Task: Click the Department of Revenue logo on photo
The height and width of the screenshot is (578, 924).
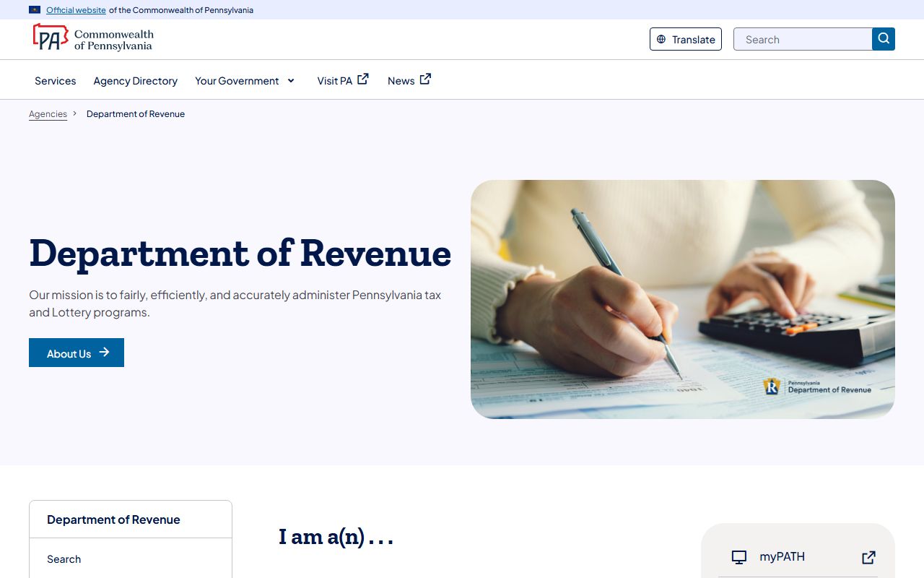Action: click(x=817, y=387)
